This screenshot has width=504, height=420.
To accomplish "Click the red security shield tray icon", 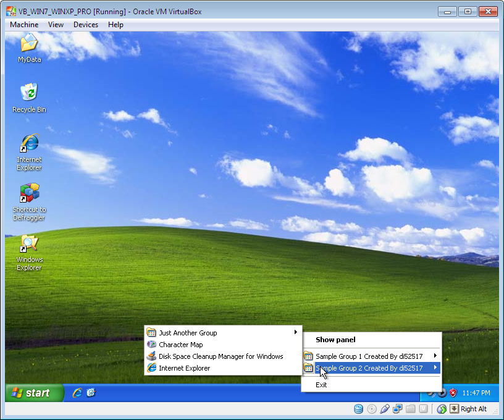I will (x=453, y=393).
